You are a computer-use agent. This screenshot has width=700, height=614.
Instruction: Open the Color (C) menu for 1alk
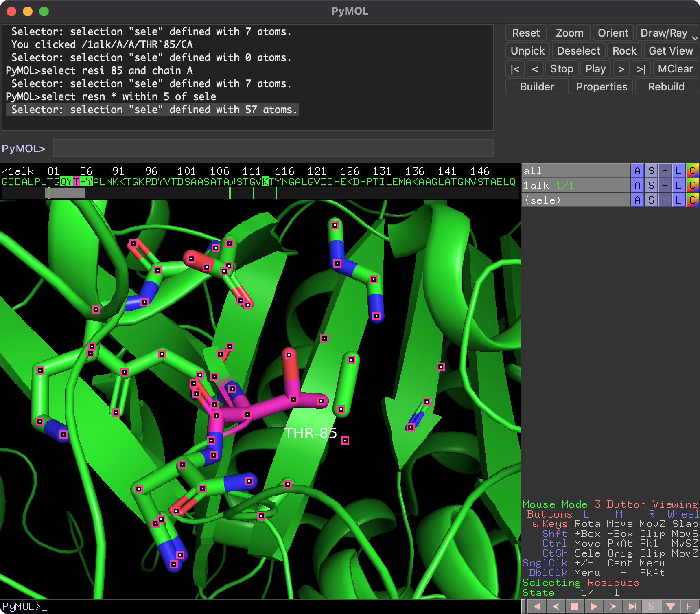[x=693, y=185]
